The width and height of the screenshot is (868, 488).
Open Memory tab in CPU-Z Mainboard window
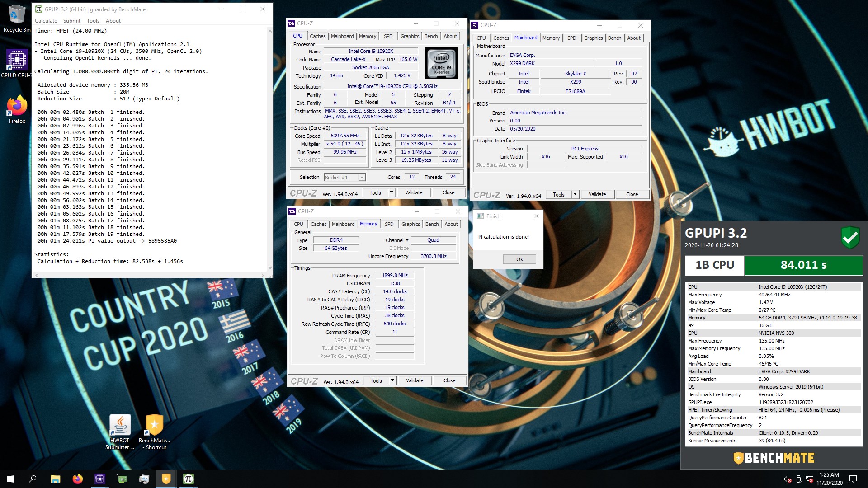551,38
